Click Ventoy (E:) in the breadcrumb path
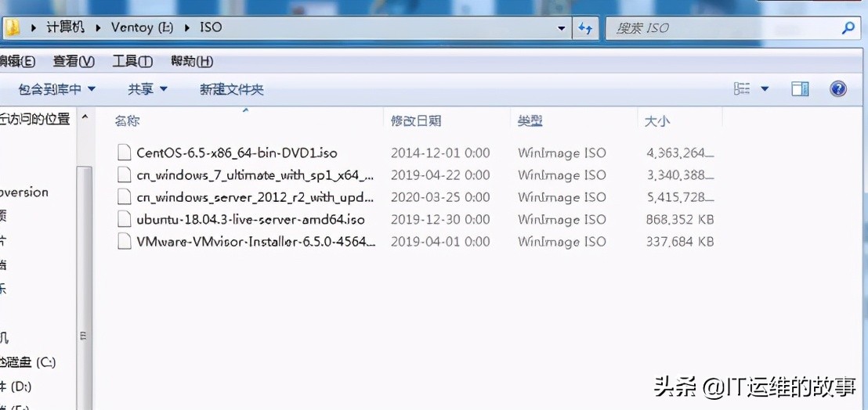 (x=143, y=27)
